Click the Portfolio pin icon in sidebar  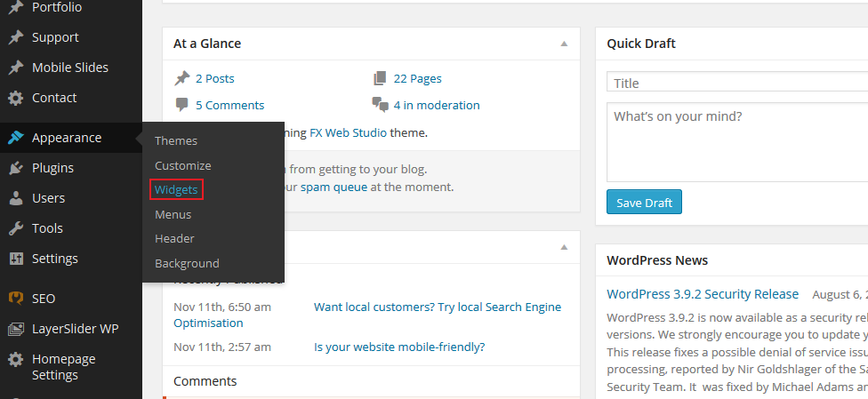pos(15,7)
